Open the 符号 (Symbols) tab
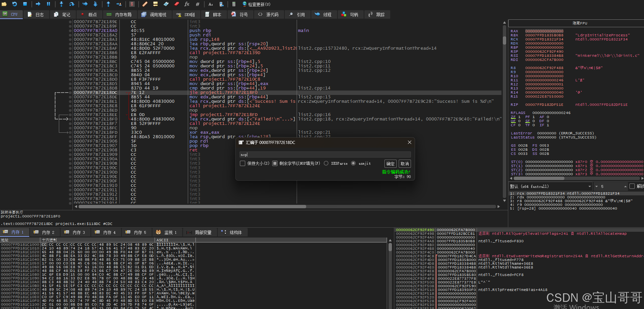Image resolution: width=644 pixels, height=309 pixels. pos(240,15)
